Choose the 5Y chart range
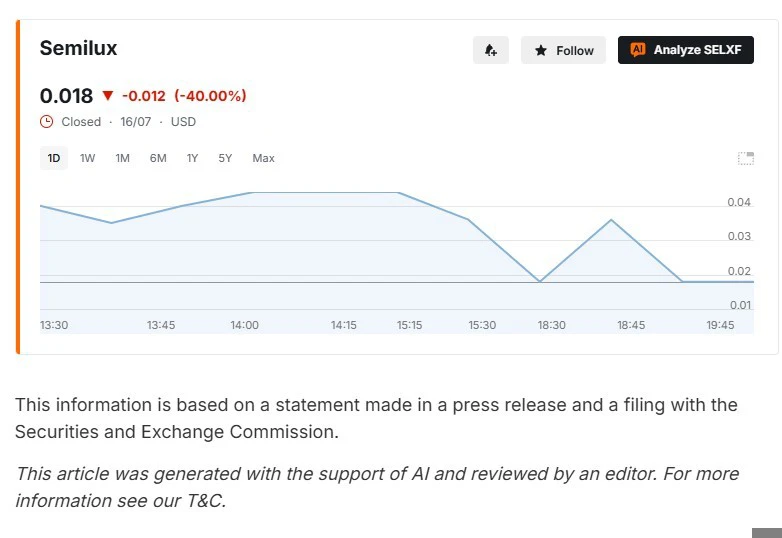 pyautogui.click(x=225, y=158)
